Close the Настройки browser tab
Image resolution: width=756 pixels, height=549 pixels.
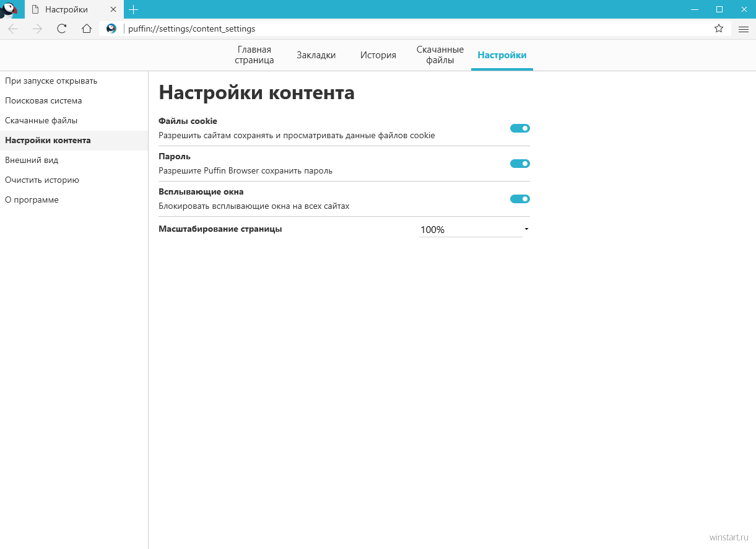[112, 9]
